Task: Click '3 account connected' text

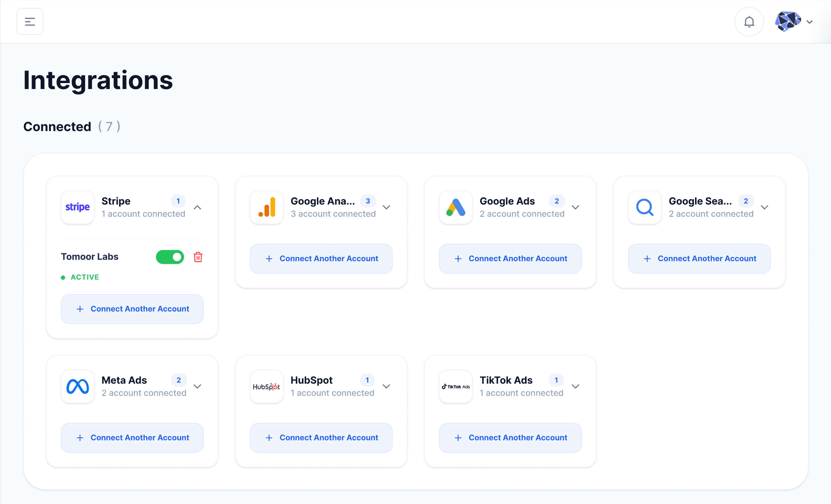Action: tap(333, 214)
